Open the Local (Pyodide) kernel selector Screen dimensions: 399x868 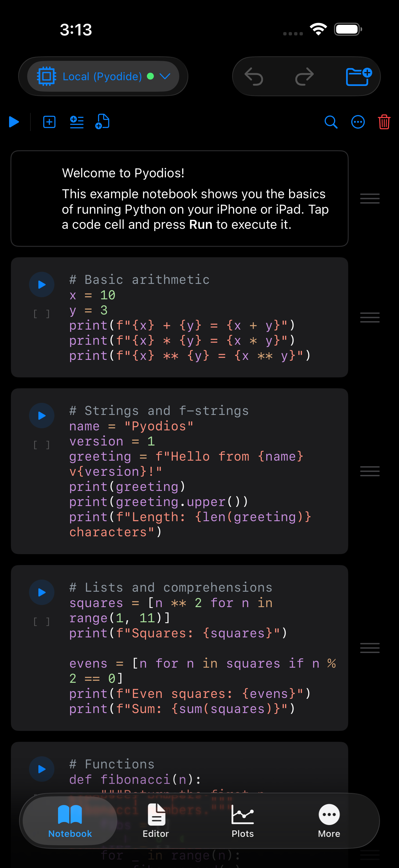point(103,77)
